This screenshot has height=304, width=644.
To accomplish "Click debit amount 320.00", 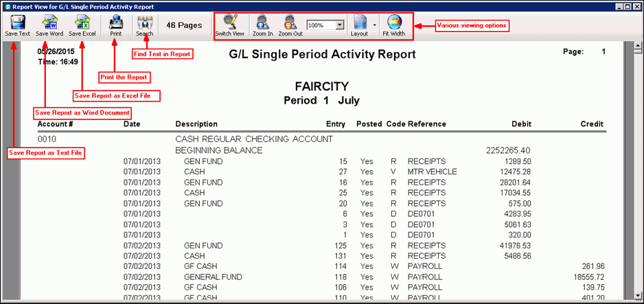I will click(x=519, y=235).
